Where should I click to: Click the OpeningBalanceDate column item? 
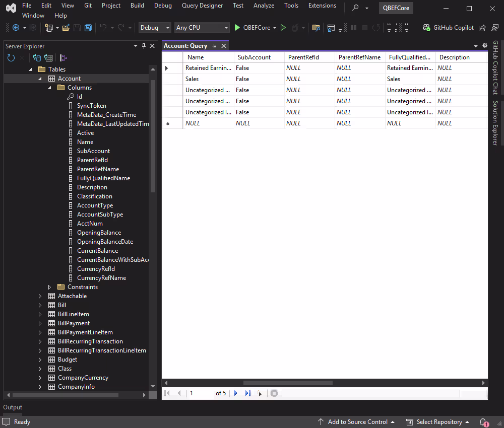pyautogui.click(x=105, y=242)
